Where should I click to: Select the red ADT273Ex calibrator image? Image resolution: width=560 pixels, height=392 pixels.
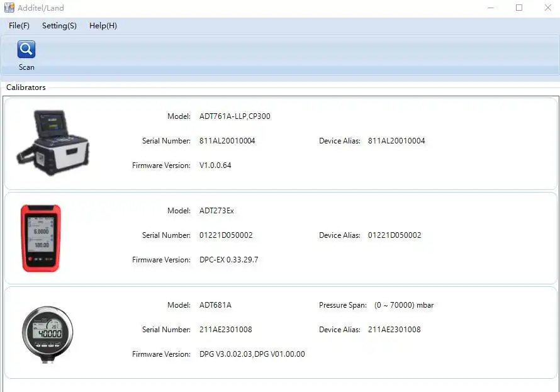[41, 238]
